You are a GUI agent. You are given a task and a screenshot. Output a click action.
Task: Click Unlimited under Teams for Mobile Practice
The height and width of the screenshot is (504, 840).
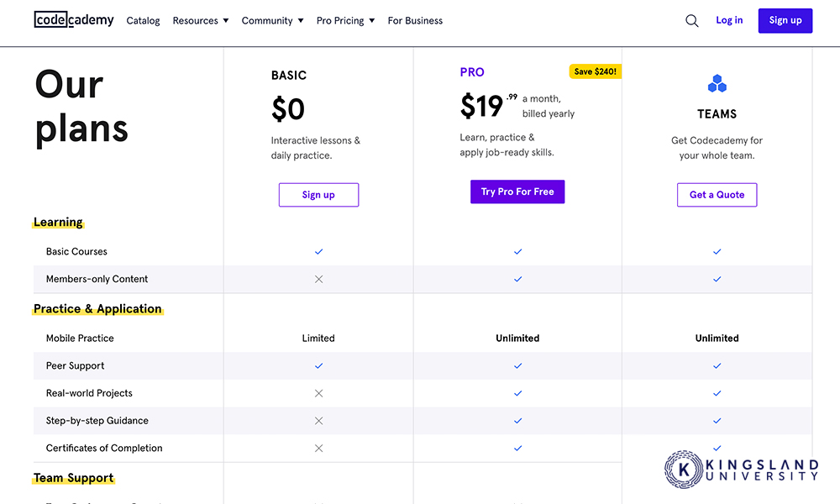717,339
